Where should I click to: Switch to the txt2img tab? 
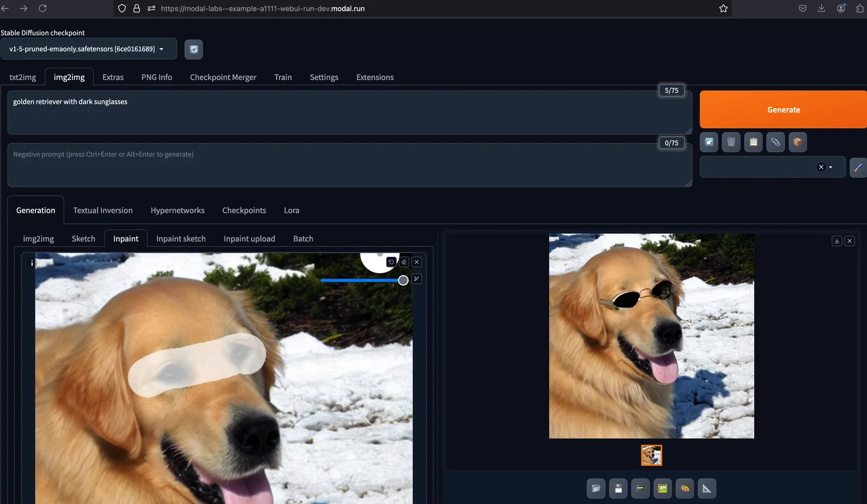pyautogui.click(x=23, y=77)
